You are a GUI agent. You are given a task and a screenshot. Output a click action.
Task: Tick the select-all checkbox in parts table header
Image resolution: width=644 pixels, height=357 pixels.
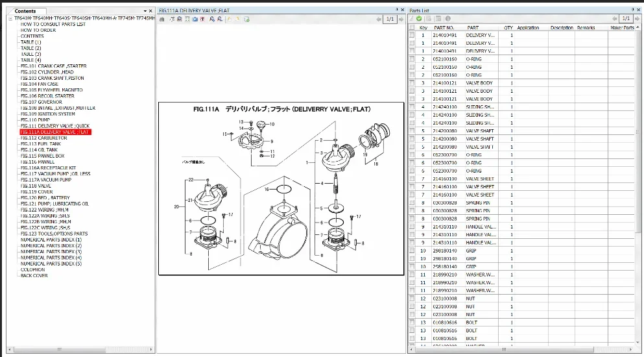coord(412,28)
